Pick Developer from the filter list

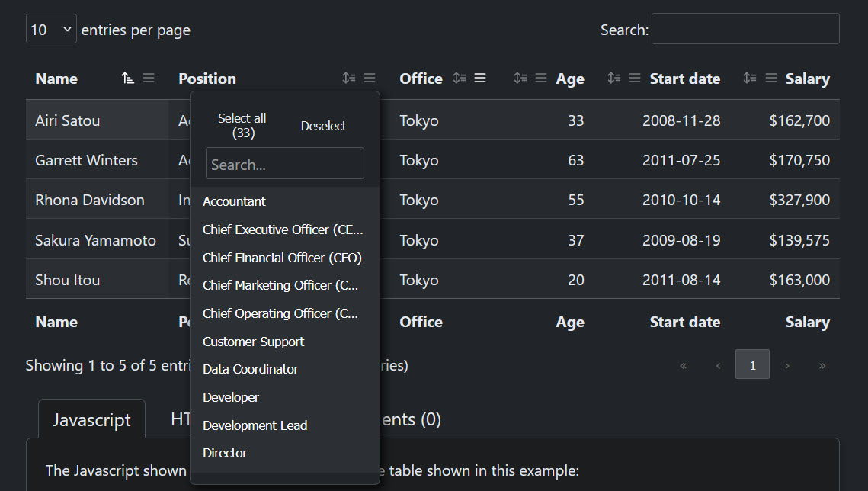click(x=231, y=397)
